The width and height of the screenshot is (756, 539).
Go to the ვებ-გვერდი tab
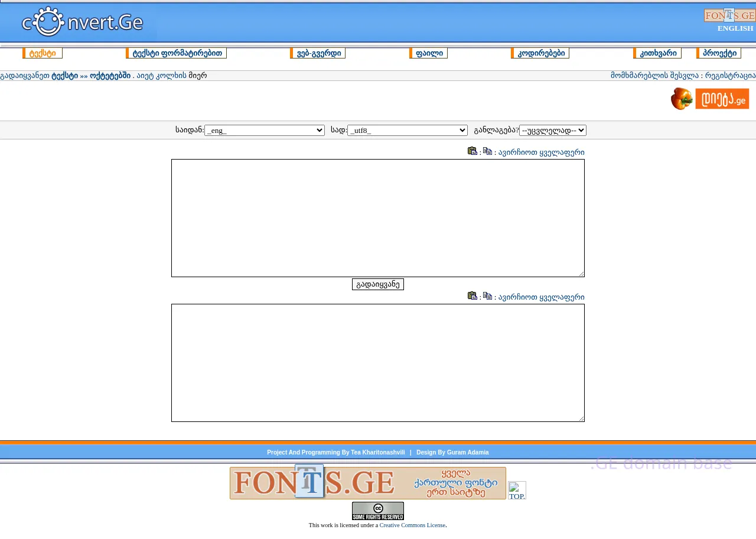[x=319, y=53]
